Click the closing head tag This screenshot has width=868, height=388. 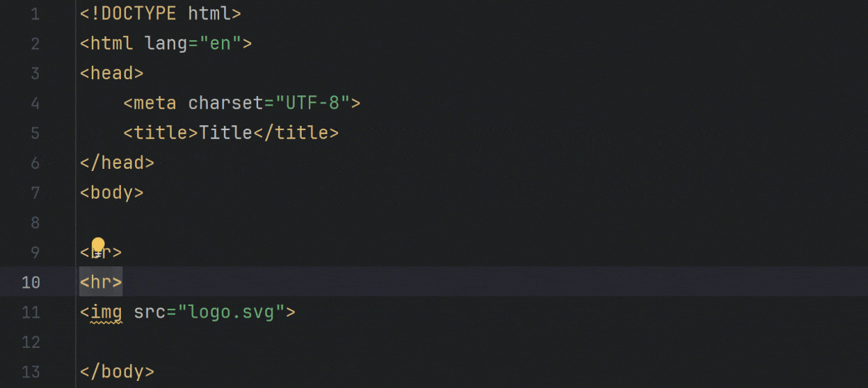(x=117, y=163)
